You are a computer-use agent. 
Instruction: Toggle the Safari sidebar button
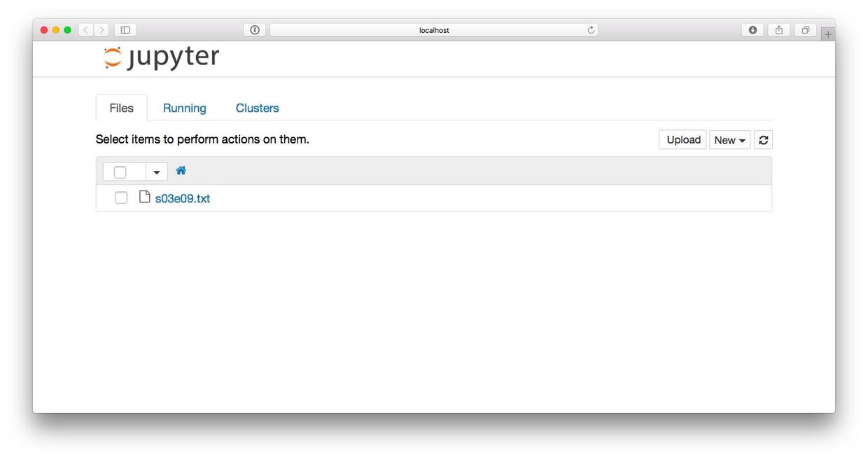coord(125,30)
